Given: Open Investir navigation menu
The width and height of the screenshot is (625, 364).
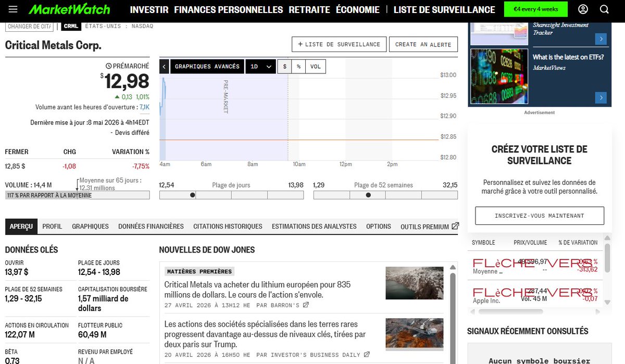Looking at the screenshot, I should [x=149, y=9].
